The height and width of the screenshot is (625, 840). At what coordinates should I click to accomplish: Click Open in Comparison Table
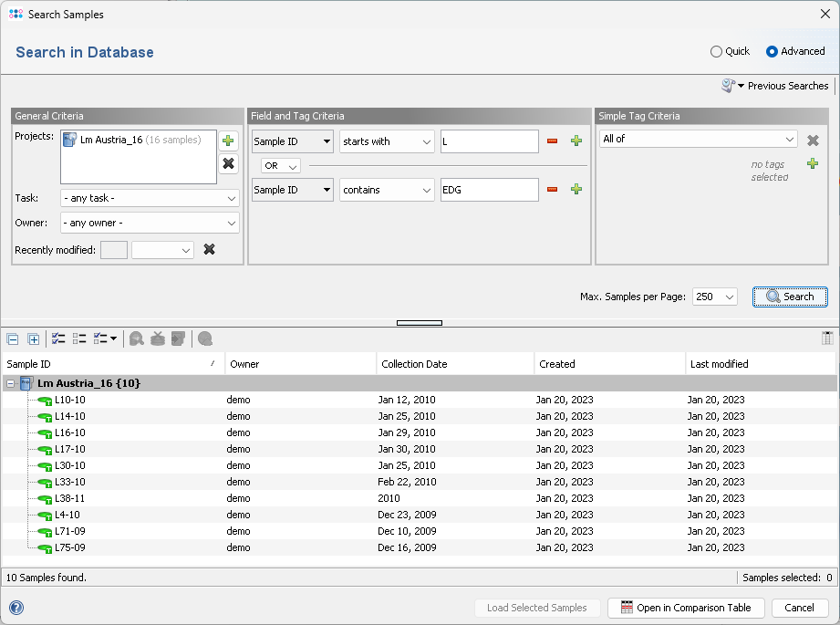(x=685, y=608)
